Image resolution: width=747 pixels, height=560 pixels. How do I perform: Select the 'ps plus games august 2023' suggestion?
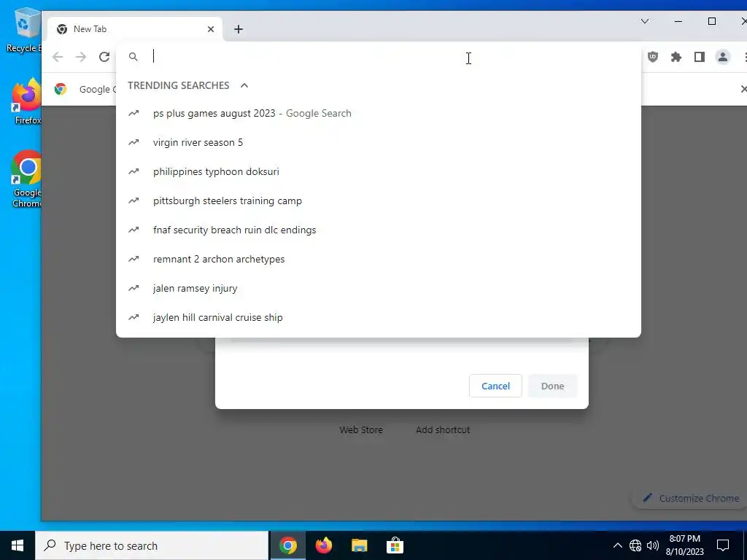(379, 113)
